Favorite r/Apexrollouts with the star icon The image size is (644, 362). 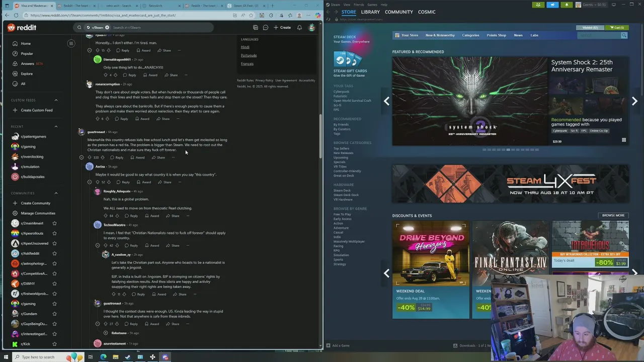coord(54,233)
